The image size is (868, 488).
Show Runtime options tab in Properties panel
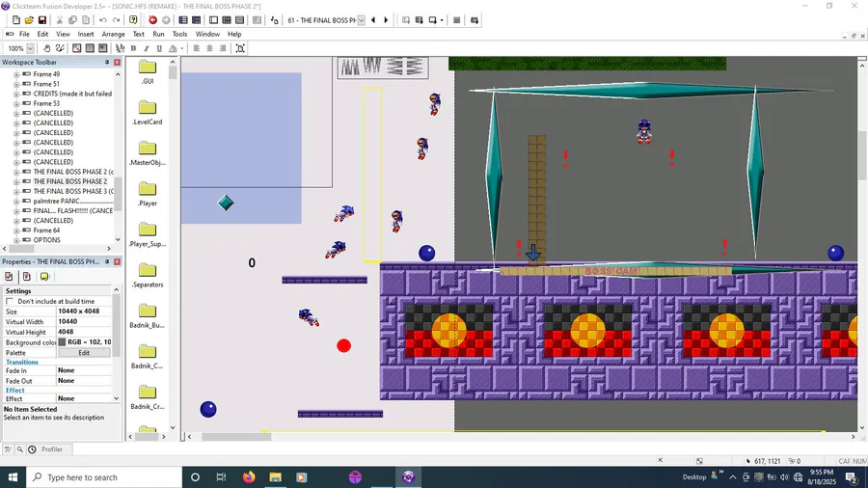click(x=27, y=276)
